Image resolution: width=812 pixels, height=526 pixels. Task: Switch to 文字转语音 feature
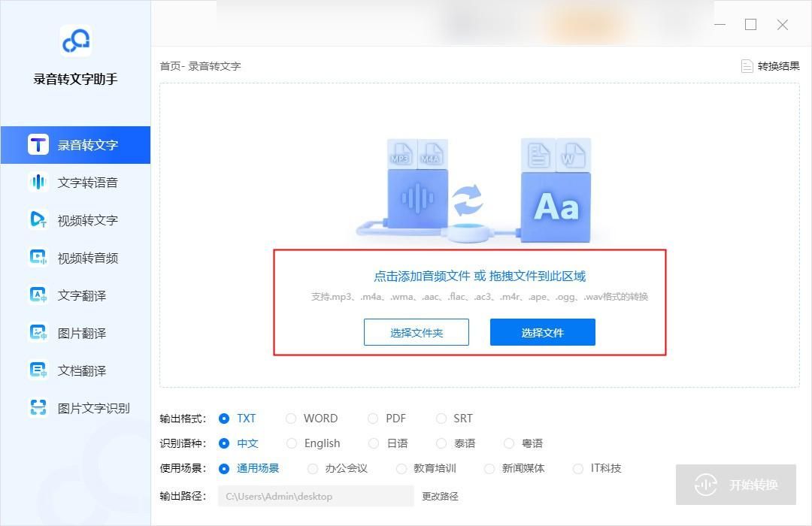point(76,183)
